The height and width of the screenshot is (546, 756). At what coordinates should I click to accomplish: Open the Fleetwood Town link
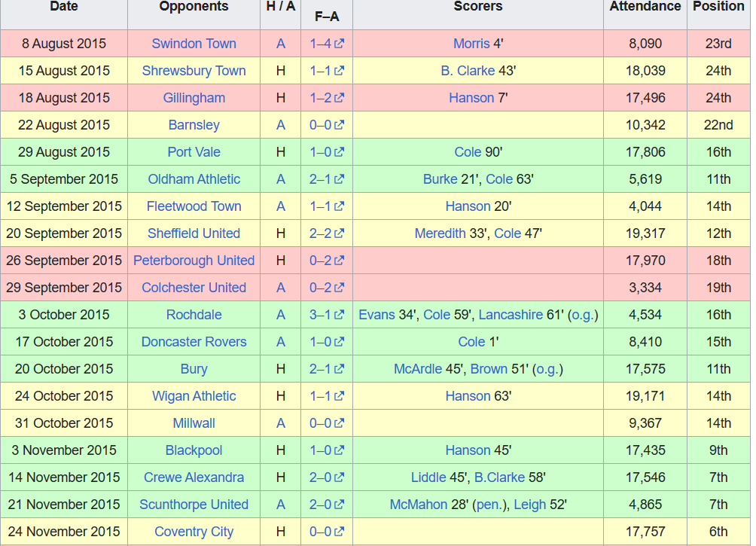click(x=194, y=206)
